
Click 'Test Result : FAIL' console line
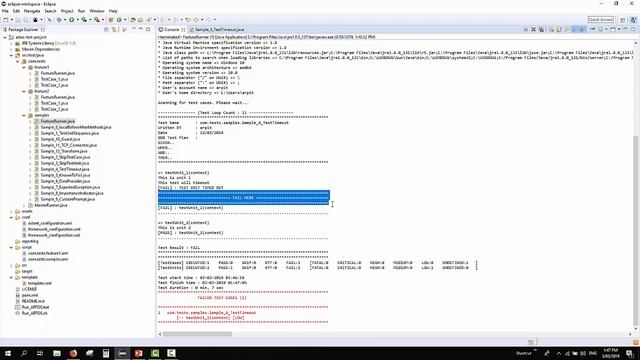[x=179, y=247]
